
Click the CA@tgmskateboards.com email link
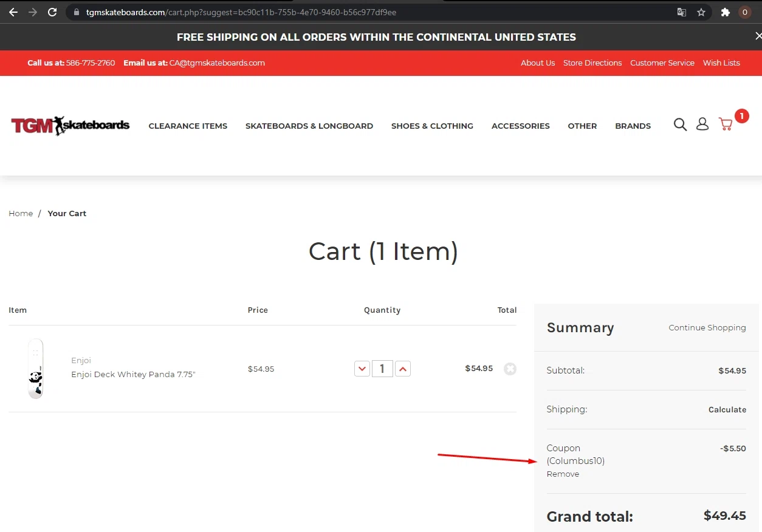(218, 63)
